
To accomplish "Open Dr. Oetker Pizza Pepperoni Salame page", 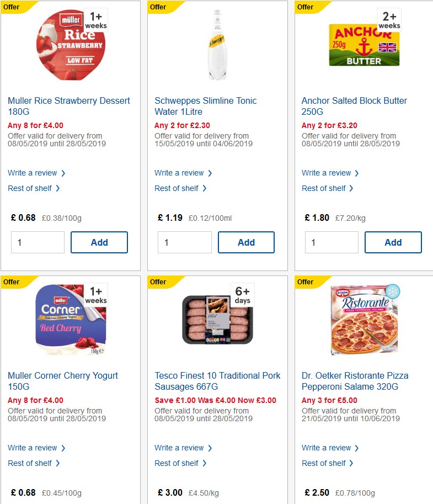I will click(x=354, y=381).
